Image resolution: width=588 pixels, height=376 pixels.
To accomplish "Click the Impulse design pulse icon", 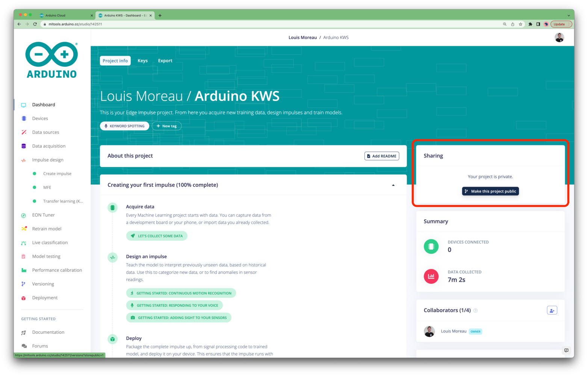I will 24,160.
